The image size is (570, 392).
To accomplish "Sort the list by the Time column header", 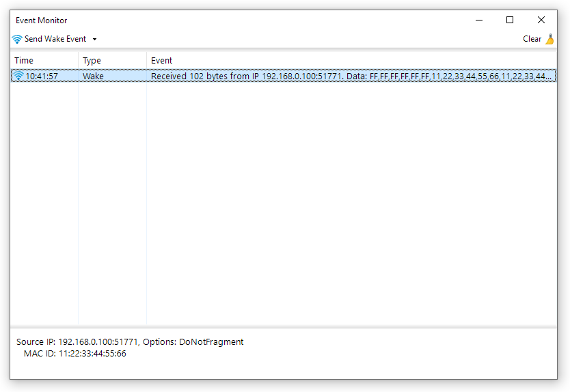I will tap(44, 61).
